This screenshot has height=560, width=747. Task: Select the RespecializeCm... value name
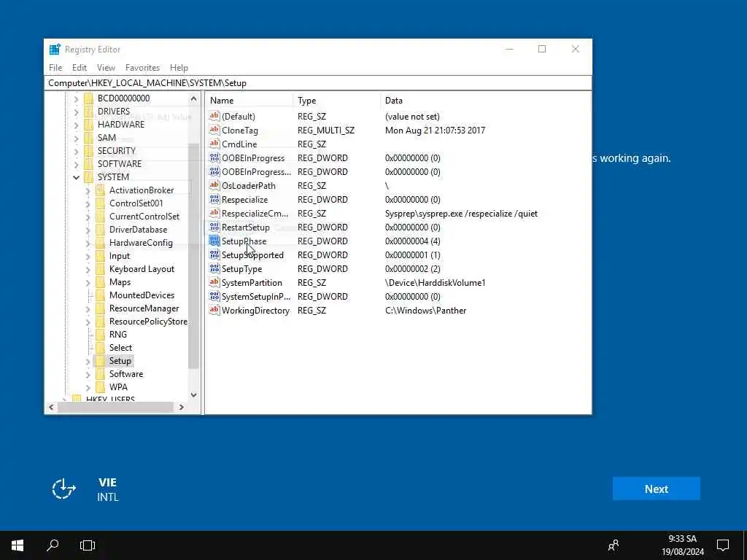point(255,214)
